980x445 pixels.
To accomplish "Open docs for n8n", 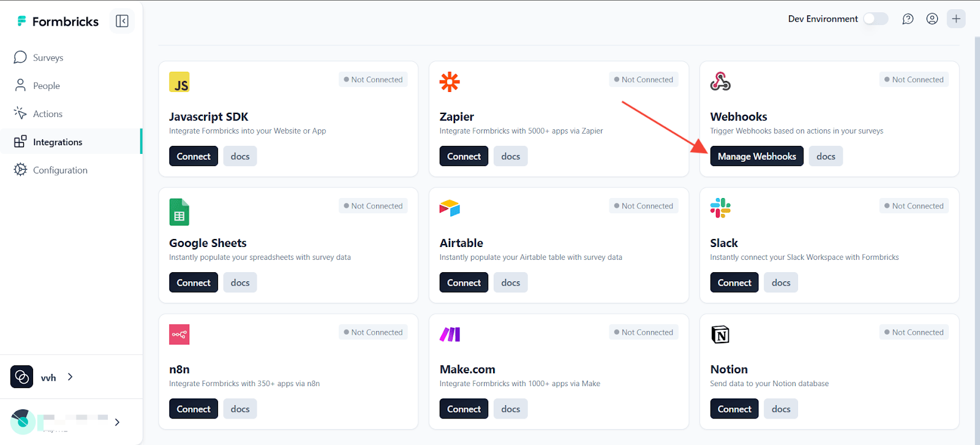I will [x=240, y=409].
